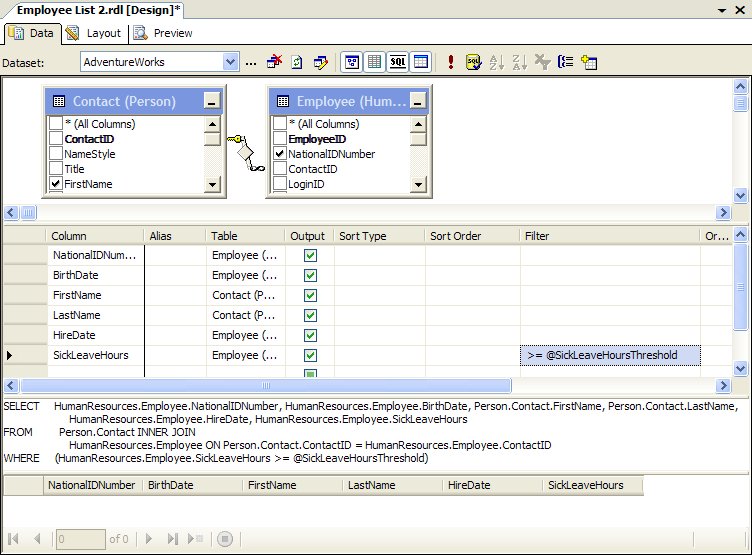Open the AdventureWorks dataset dropdown
The height and width of the screenshot is (555, 752).
click(x=231, y=62)
